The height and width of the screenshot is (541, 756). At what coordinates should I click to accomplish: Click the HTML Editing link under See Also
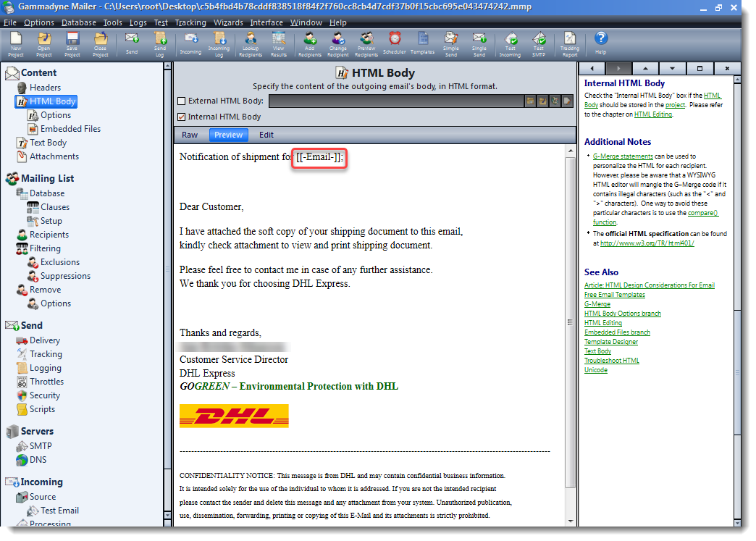click(x=603, y=323)
